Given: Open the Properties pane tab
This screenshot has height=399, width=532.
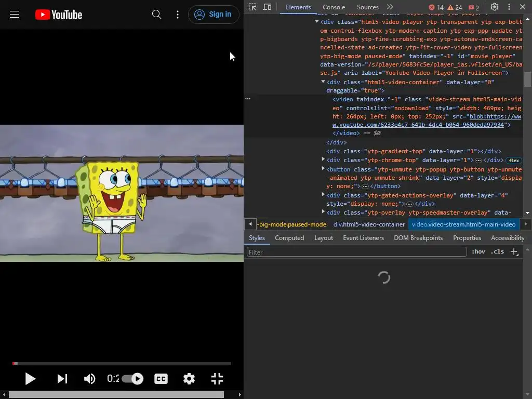Looking at the screenshot, I should pos(467,238).
